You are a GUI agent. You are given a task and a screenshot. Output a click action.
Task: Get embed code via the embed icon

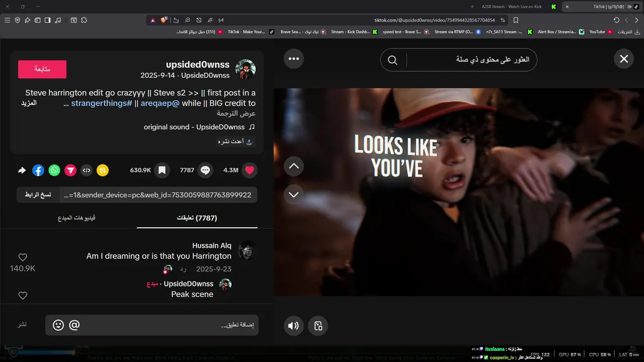point(87,170)
